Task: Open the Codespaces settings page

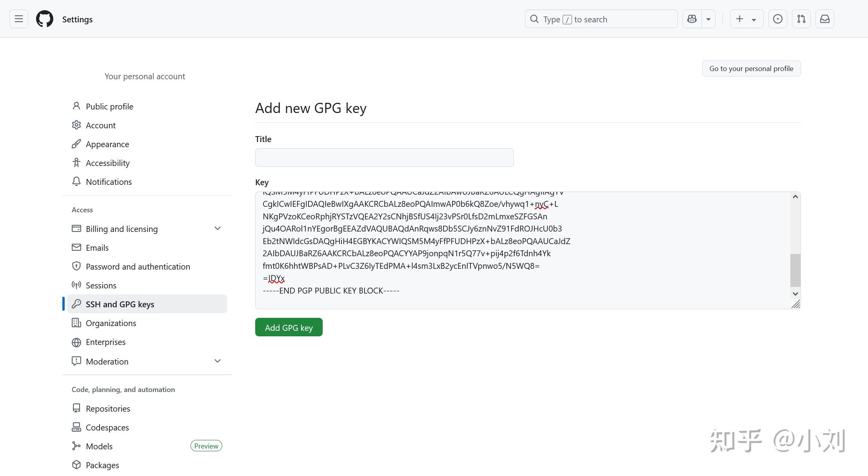Action: pyautogui.click(x=107, y=427)
